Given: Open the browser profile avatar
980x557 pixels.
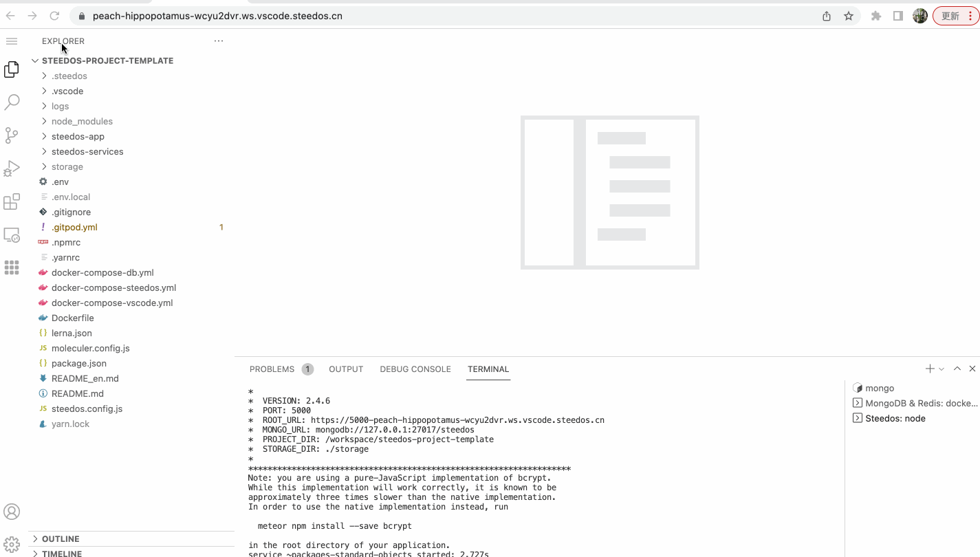Looking at the screenshot, I should coord(920,16).
